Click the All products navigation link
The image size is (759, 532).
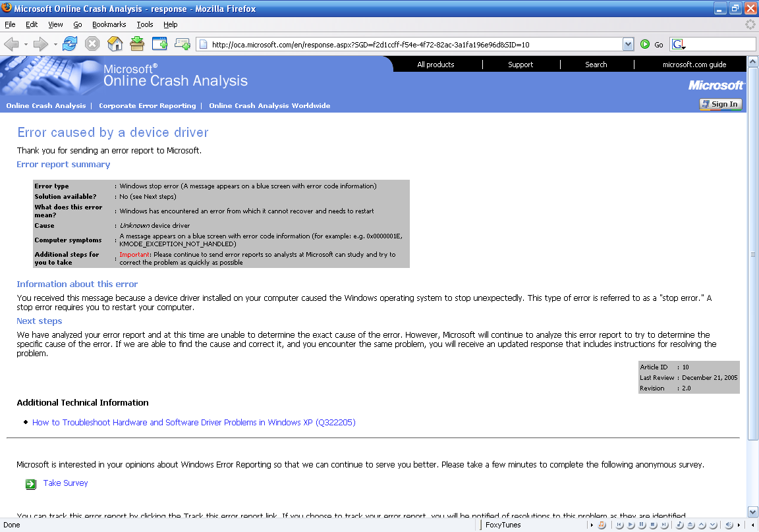coord(436,65)
